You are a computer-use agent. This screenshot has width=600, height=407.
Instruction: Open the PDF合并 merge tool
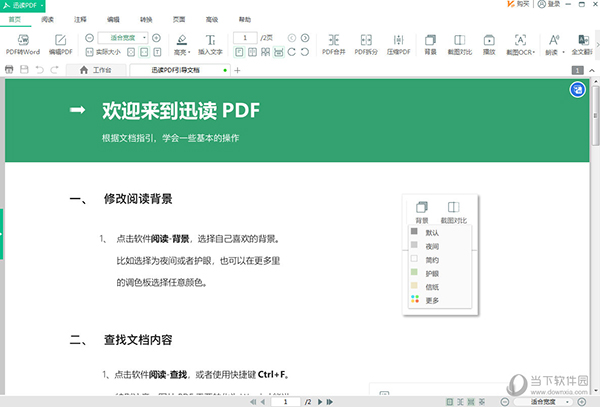tap(334, 44)
